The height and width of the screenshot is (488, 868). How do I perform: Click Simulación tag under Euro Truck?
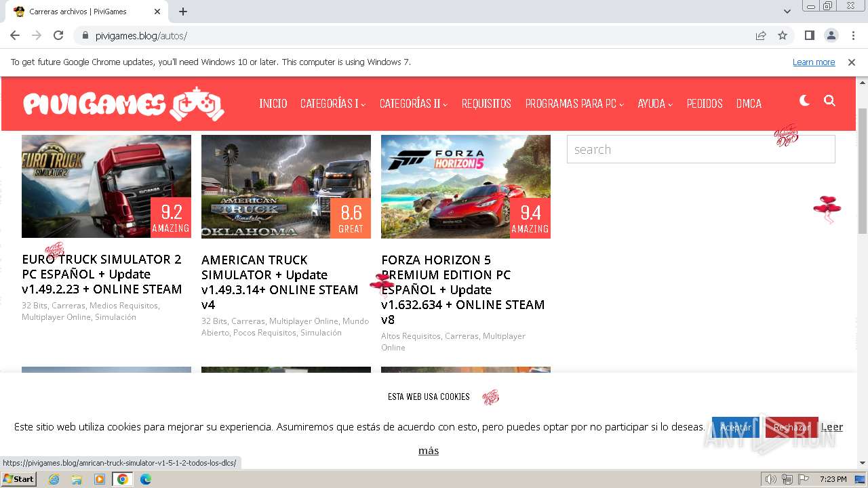(x=115, y=317)
